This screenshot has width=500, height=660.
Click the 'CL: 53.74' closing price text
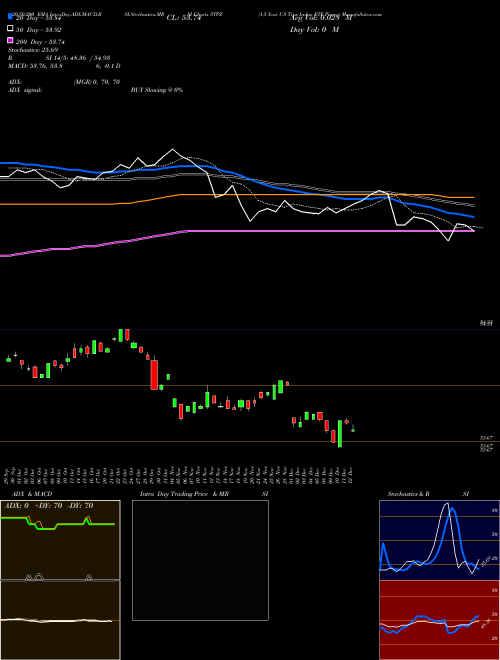point(184,18)
